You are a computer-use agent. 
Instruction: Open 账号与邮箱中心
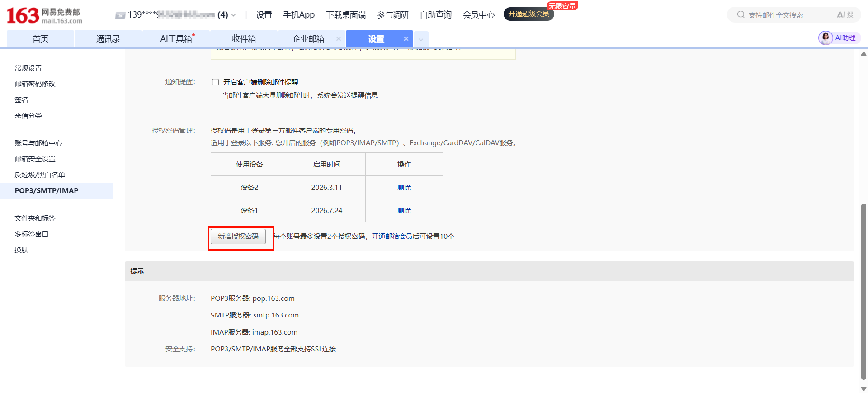[x=38, y=143]
